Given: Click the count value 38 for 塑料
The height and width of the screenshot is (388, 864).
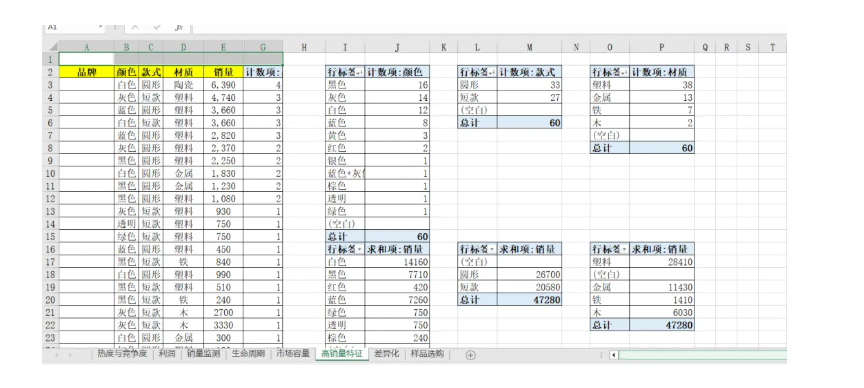Looking at the screenshot, I should tap(662, 85).
